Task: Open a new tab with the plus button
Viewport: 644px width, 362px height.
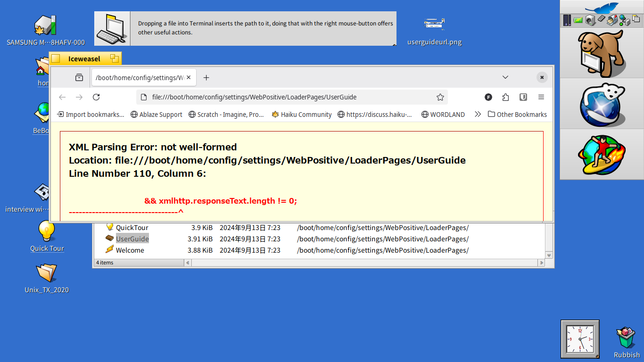Action: click(206, 77)
